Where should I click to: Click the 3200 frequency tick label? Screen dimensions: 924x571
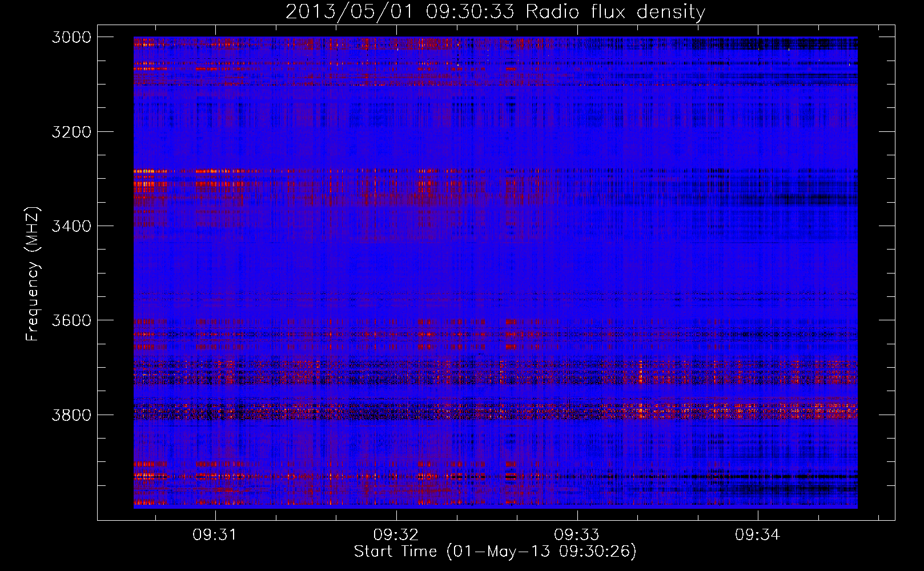tap(71, 132)
